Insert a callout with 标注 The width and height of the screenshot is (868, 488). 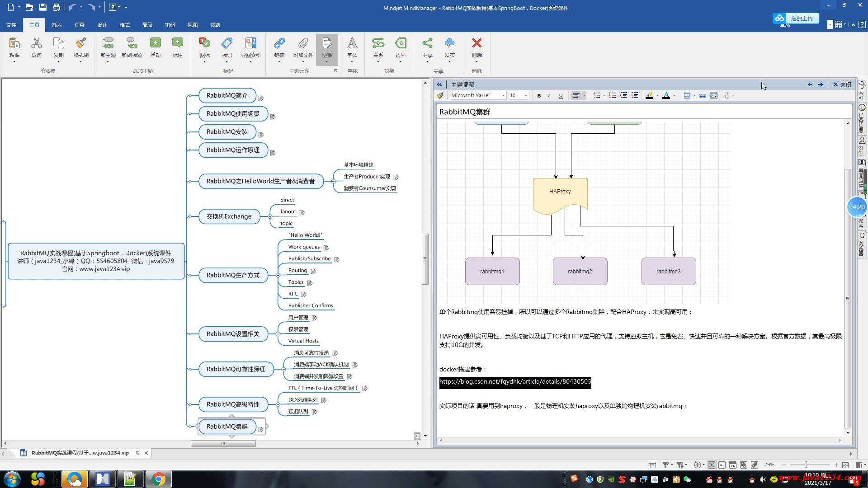pos(178,47)
